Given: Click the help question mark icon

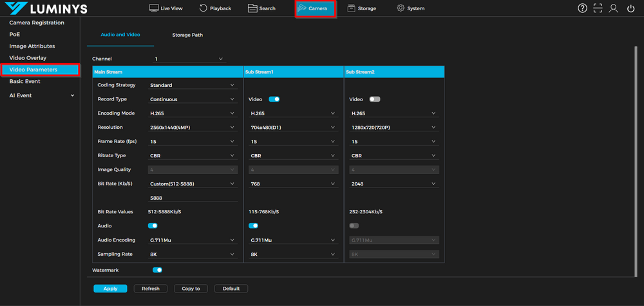Looking at the screenshot, I should tap(582, 8).
